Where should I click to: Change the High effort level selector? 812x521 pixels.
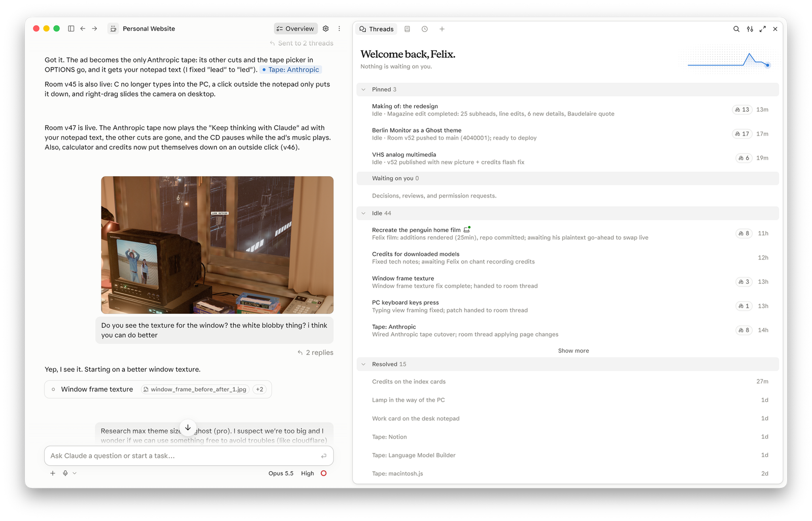click(308, 473)
